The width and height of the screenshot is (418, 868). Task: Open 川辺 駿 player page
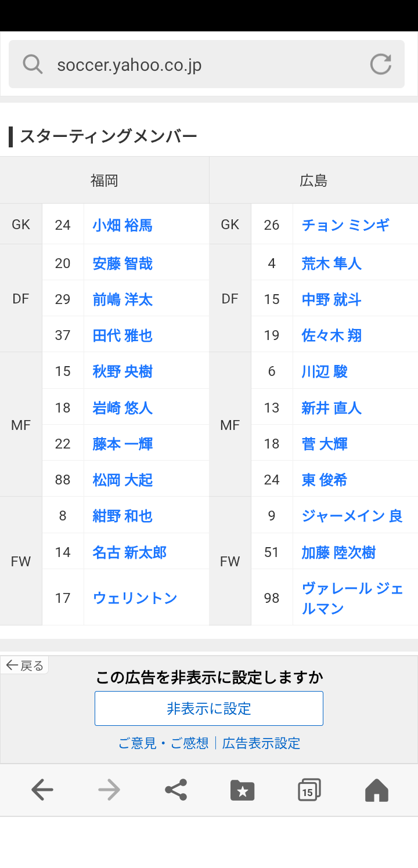pyautogui.click(x=325, y=371)
